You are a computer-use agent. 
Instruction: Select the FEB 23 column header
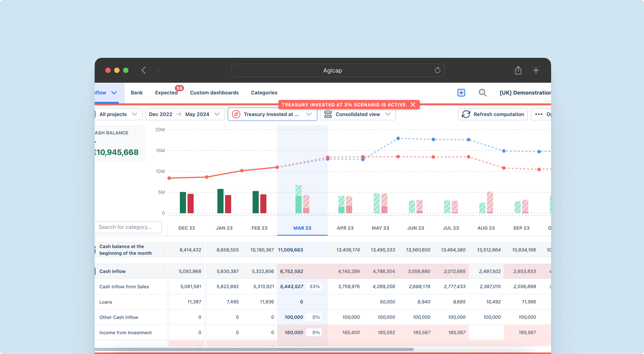tap(259, 228)
